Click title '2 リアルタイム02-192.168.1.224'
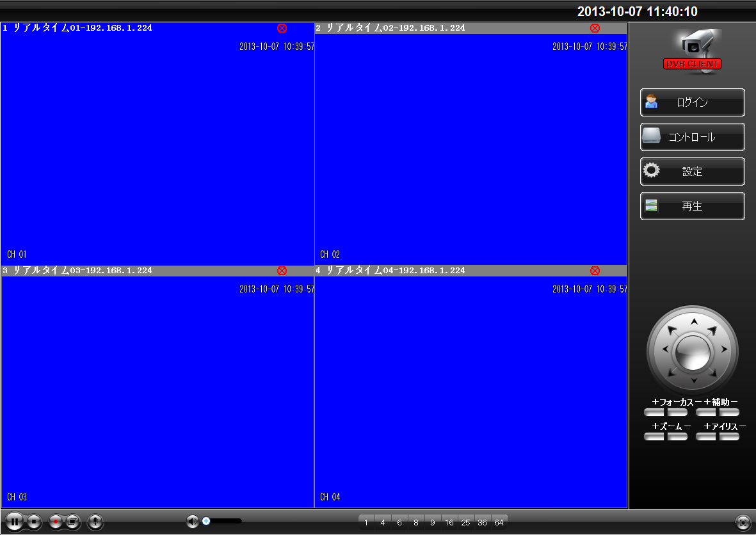The height and width of the screenshot is (535, 756). pyautogui.click(x=390, y=28)
